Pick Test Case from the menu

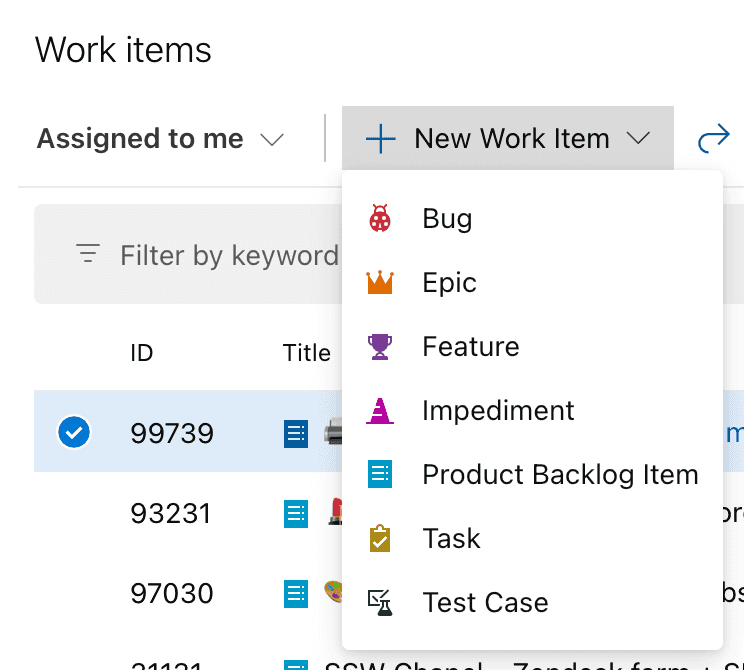(x=485, y=603)
